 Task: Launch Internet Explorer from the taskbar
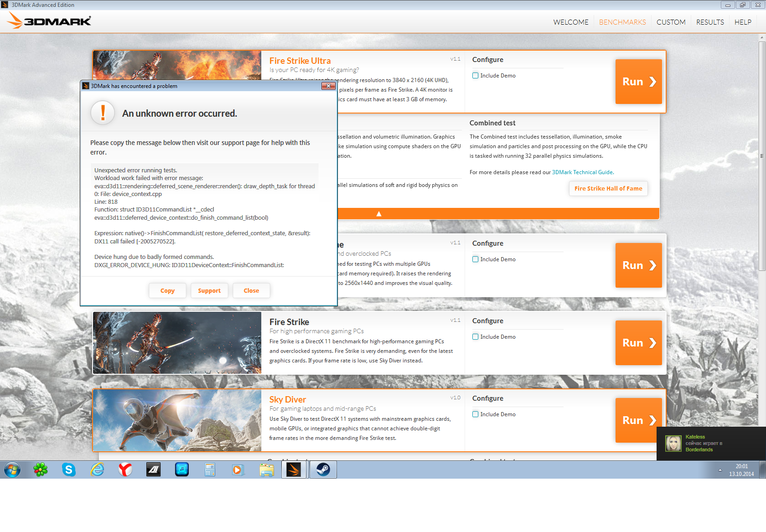97,470
